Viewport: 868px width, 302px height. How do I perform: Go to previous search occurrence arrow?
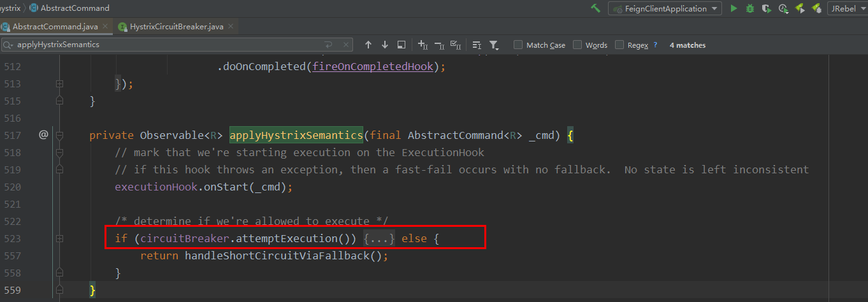(368, 45)
